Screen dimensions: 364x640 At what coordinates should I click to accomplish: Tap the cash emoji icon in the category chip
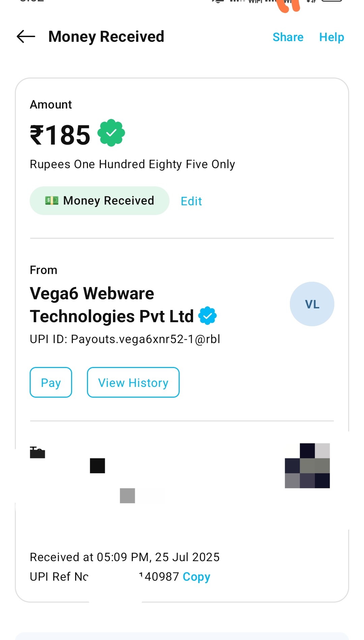pos(52,201)
